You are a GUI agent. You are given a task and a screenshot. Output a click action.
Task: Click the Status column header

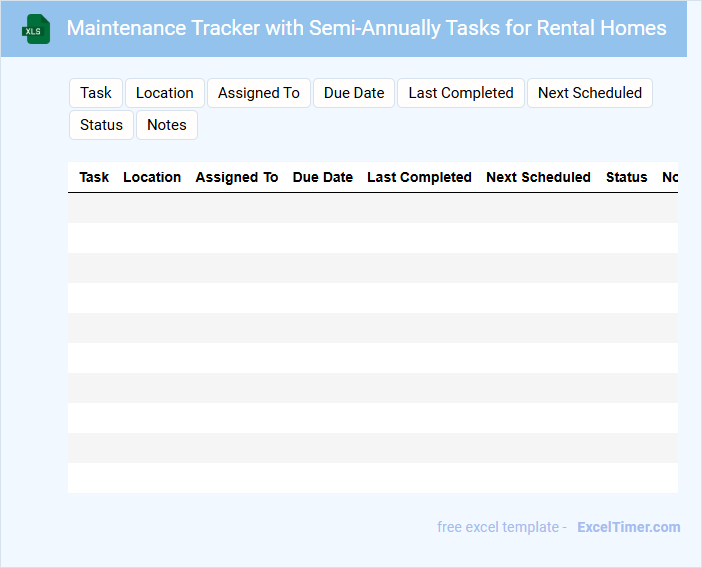click(626, 177)
